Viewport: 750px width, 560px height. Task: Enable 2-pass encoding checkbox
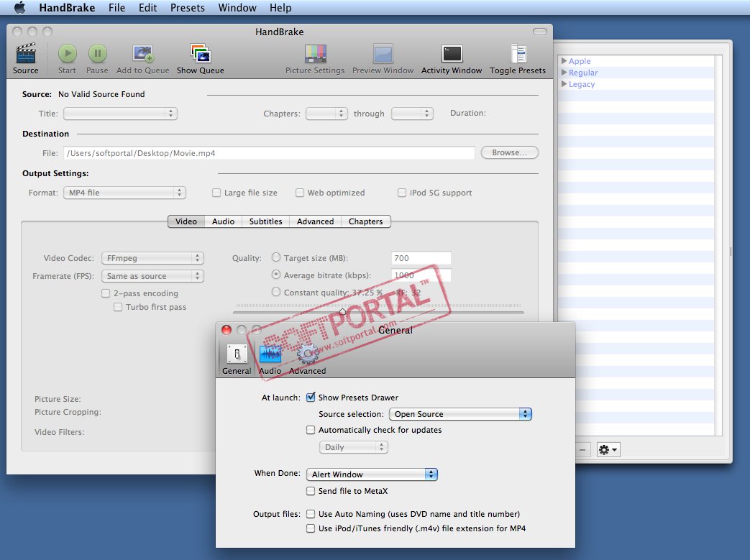click(106, 293)
